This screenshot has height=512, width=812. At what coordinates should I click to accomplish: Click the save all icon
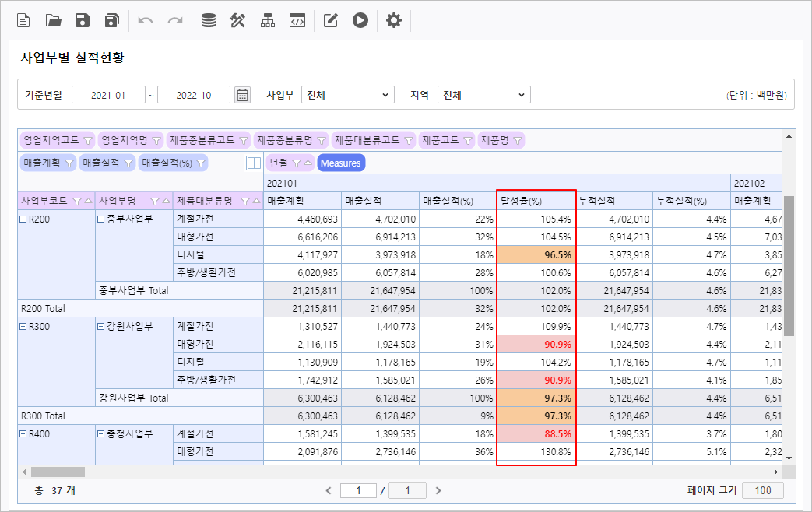pyautogui.click(x=112, y=21)
